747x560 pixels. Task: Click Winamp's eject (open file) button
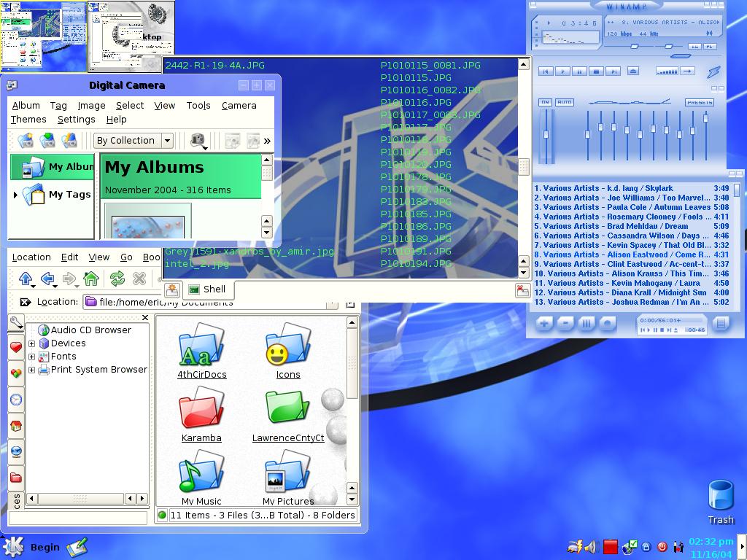[633, 71]
